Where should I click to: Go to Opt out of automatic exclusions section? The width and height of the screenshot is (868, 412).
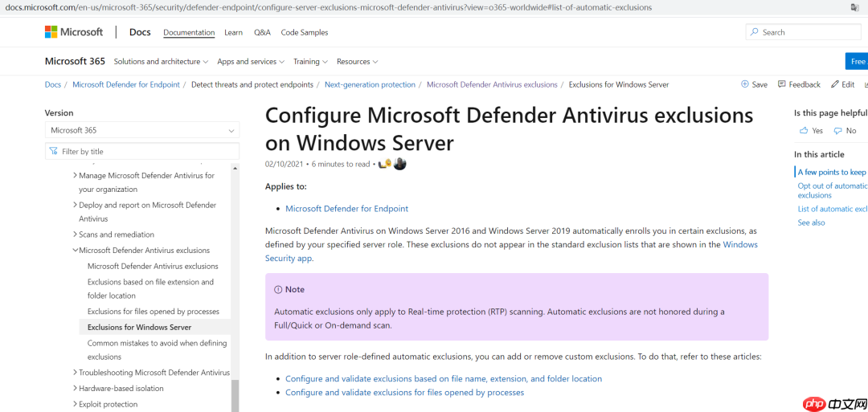pyautogui.click(x=832, y=190)
